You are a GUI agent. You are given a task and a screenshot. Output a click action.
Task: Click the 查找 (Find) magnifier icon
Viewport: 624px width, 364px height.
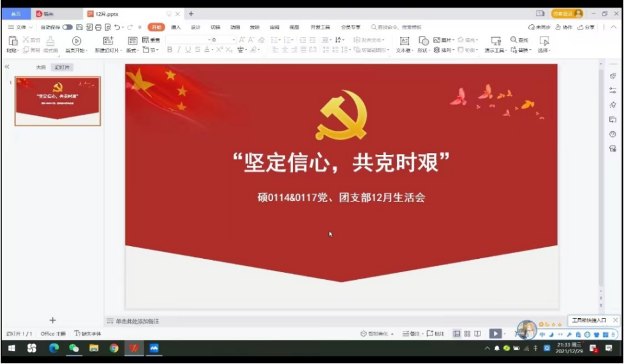pos(514,40)
